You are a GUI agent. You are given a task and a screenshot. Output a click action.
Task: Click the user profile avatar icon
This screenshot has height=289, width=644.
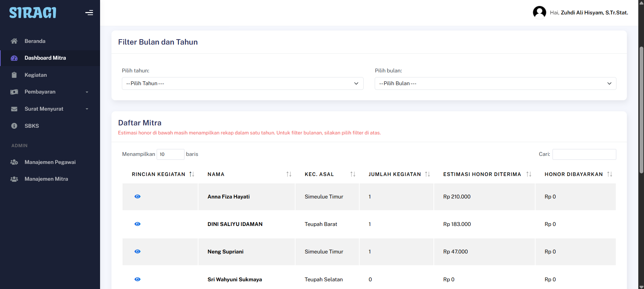(539, 13)
